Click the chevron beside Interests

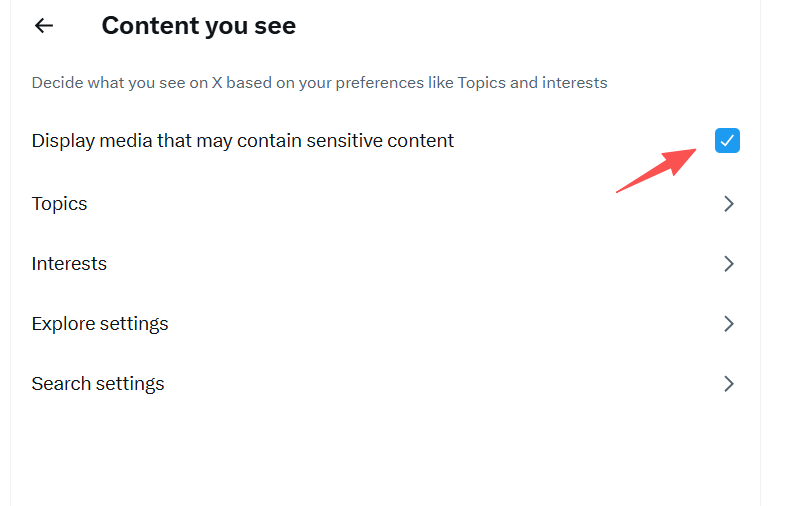(x=729, y=264)
